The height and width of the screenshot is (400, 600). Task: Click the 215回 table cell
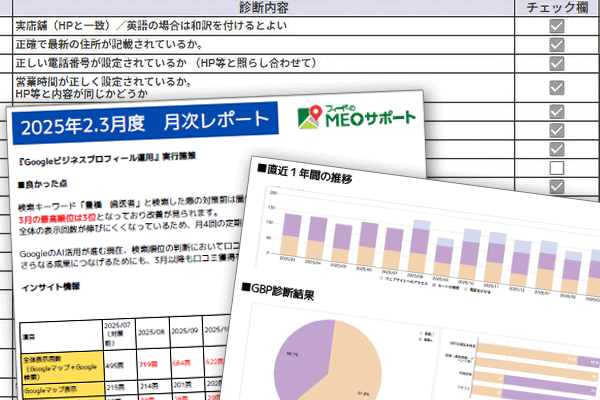[120, 387]
